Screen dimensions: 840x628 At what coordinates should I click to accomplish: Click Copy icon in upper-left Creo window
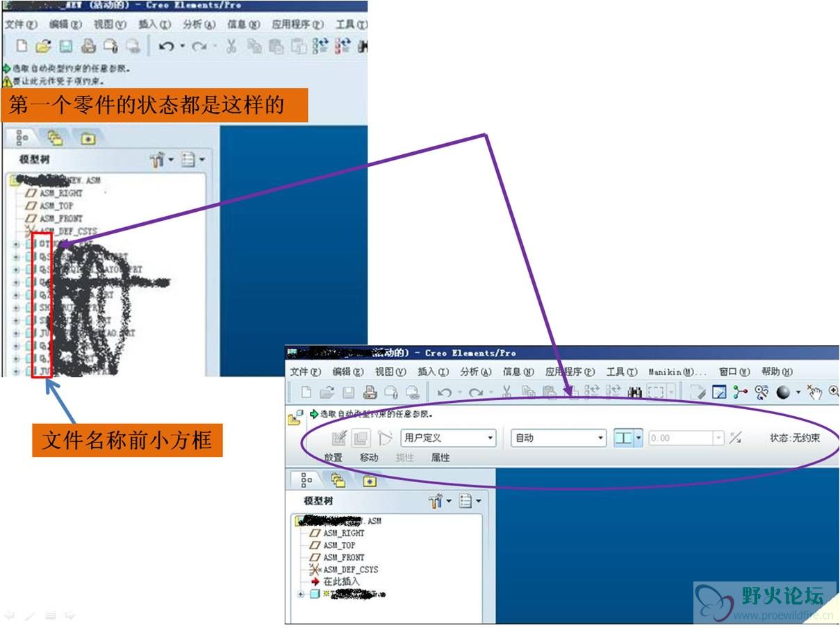(254, 47)
